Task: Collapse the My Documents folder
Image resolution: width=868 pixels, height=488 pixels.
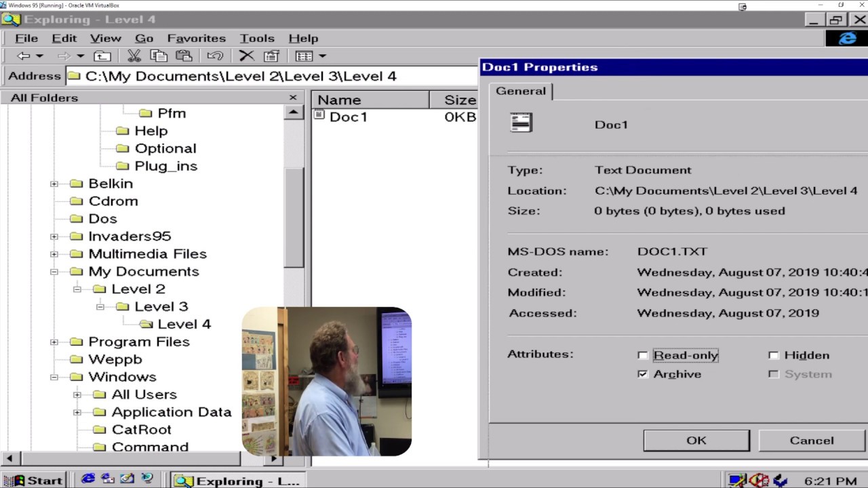Action: [x=54, y=272]
